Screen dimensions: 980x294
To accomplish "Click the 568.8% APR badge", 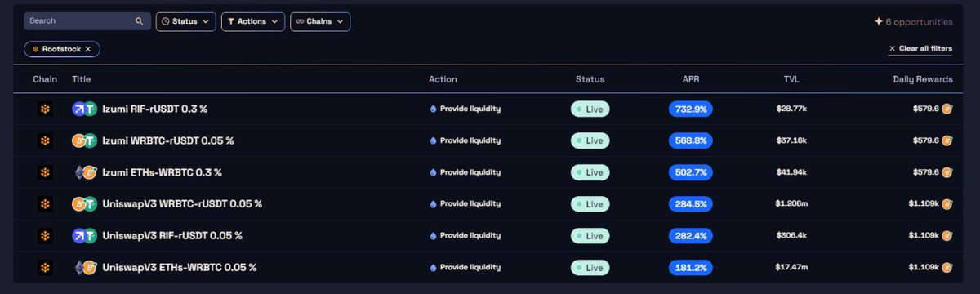I will click(x=691, y=140).
